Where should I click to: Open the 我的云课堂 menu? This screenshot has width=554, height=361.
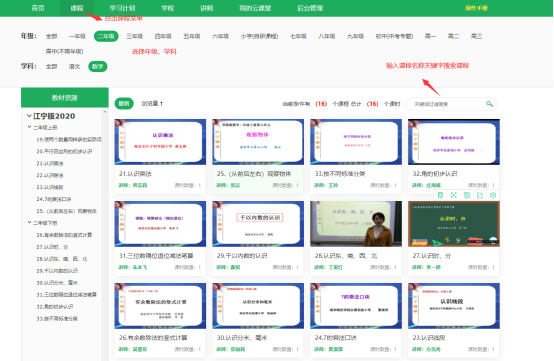pos(255,8)
